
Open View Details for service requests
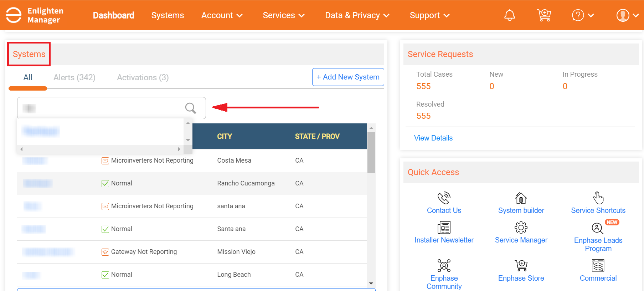(x=433, y=138)
